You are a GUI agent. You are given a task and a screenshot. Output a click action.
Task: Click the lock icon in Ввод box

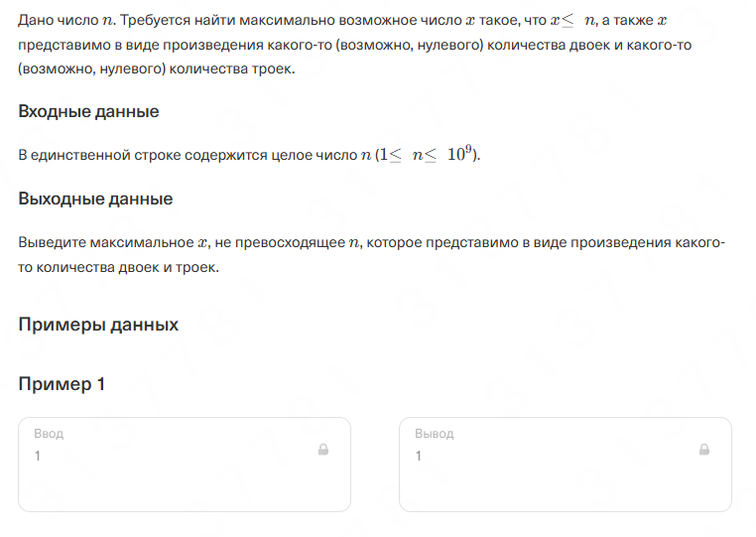pyautogui.click(x=323, y=450)
